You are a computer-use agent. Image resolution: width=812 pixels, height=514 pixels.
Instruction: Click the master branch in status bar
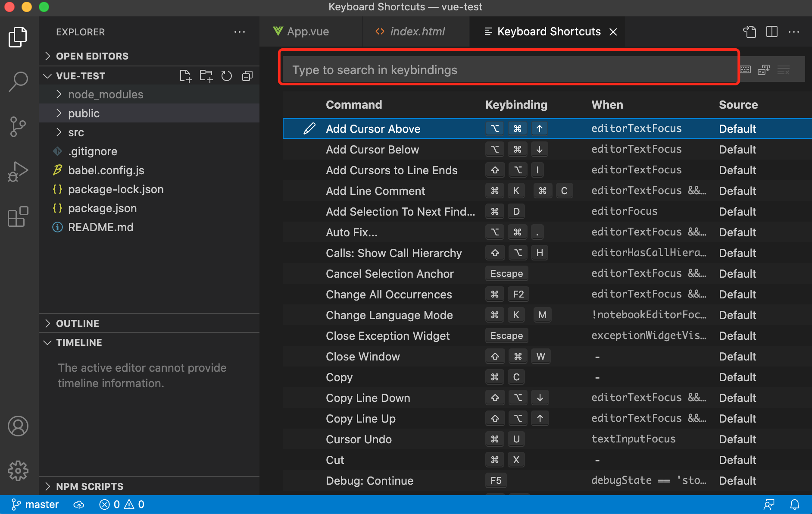coord(35,505)
